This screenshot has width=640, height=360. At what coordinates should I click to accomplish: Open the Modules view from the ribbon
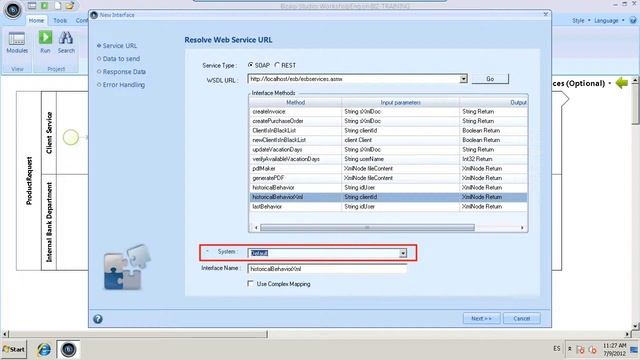click(x=17, y=42)
